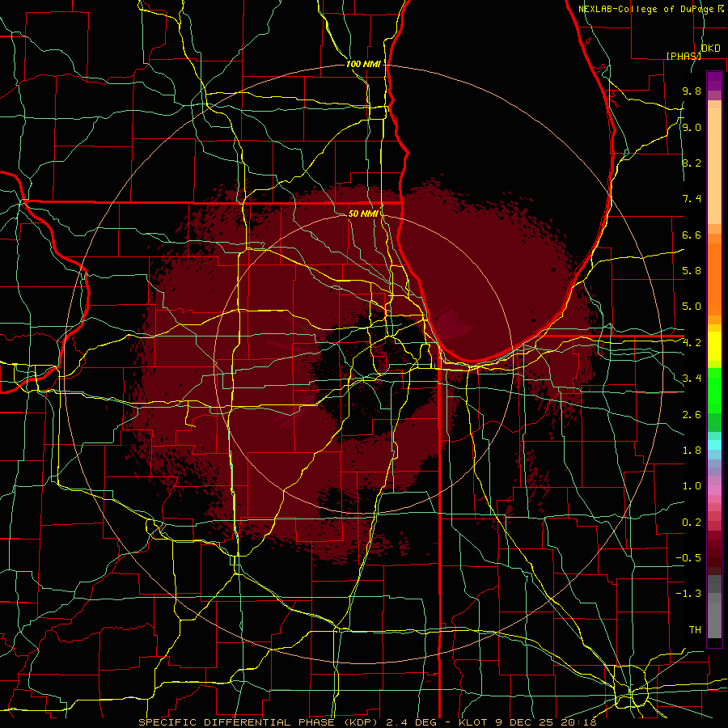Click the purple top segment of the color scale
The height and width of the screenshot is (728, 728).
pyautogui.click(x=714, y=81)
